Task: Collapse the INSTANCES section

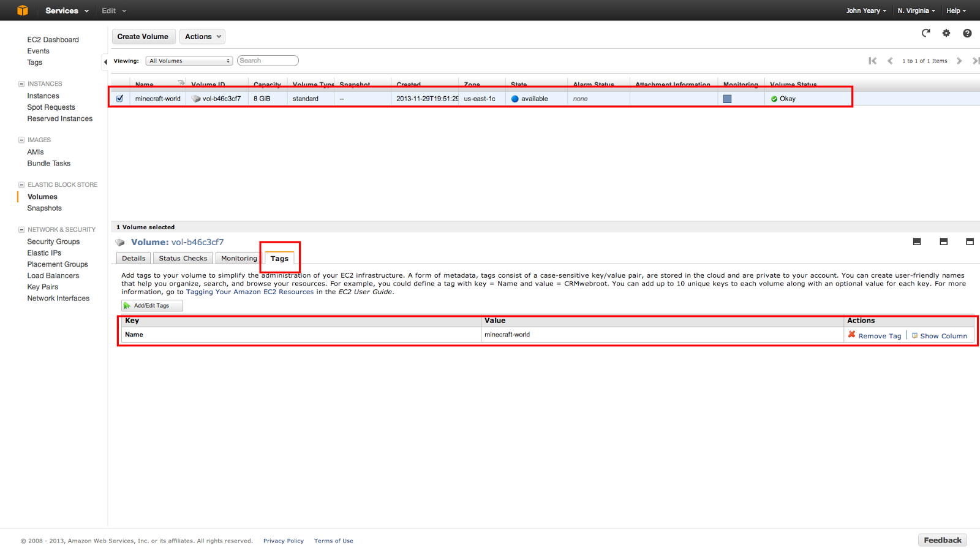Action: pos(21,84)
